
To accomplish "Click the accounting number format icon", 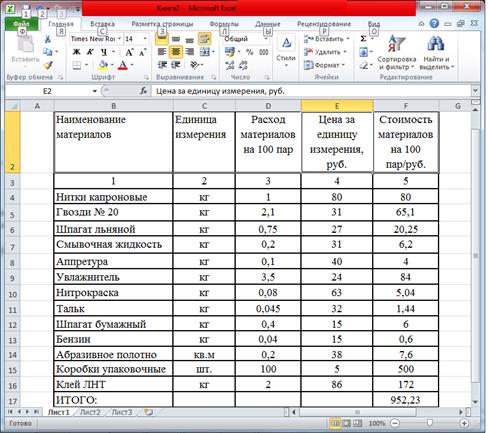I will pos(230,52).
